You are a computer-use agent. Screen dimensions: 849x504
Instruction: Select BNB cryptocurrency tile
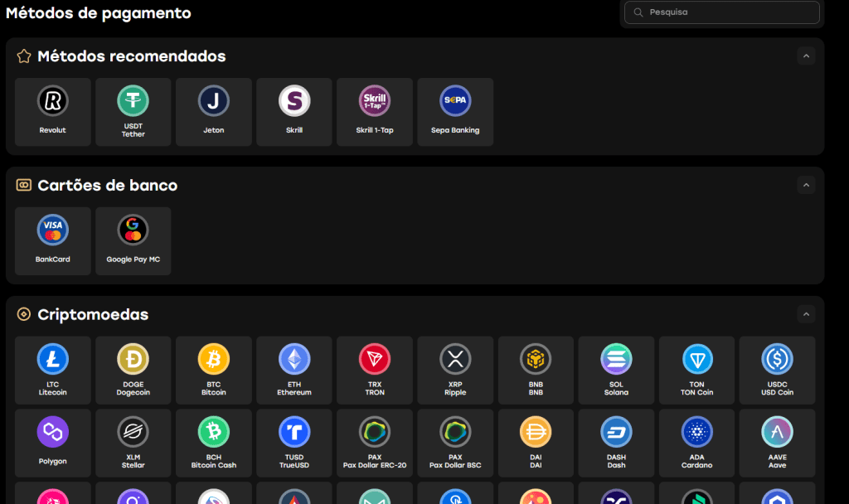[x=536, y=371]
